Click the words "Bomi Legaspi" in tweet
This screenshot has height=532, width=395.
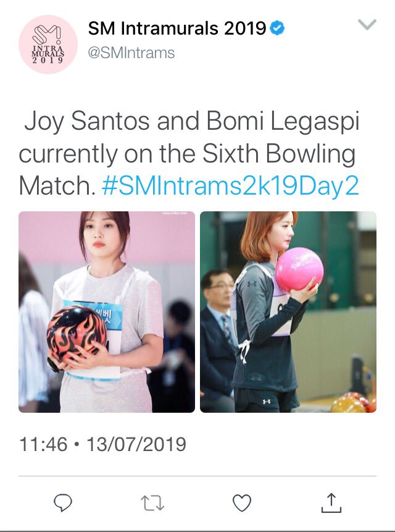[x=283, y=122]
